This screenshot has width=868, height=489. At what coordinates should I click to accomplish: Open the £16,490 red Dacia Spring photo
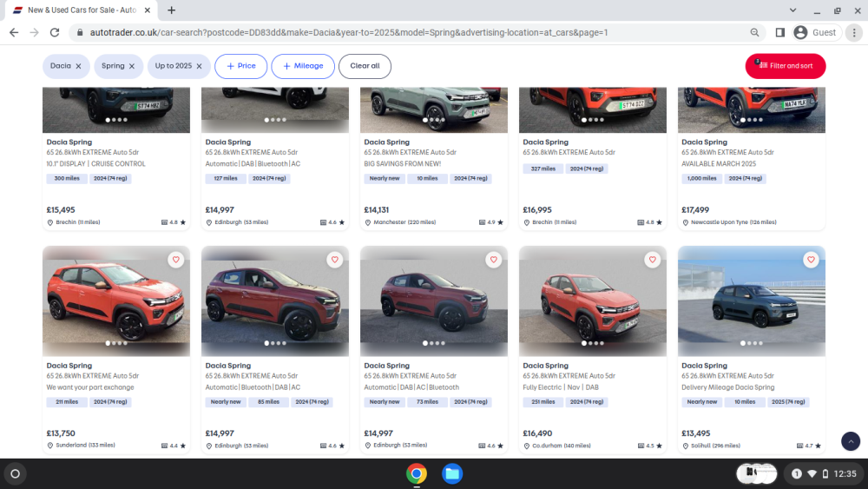(592, 301)
